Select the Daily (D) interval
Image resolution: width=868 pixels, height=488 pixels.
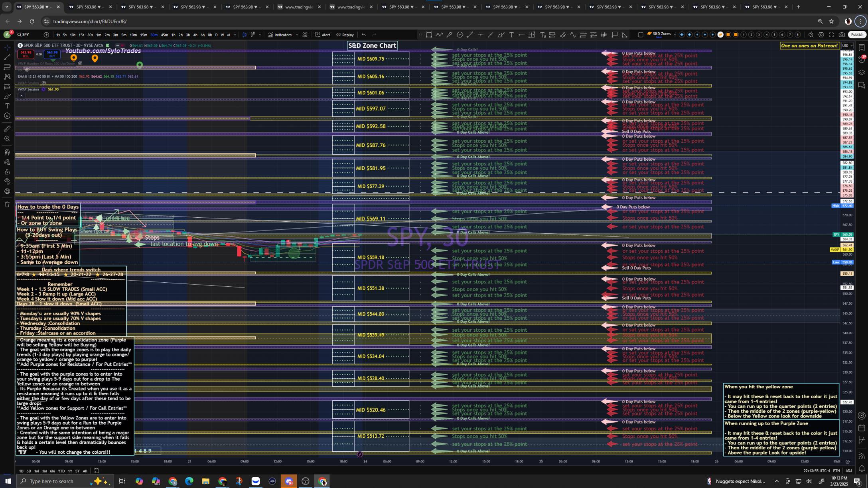coord(216,35)
